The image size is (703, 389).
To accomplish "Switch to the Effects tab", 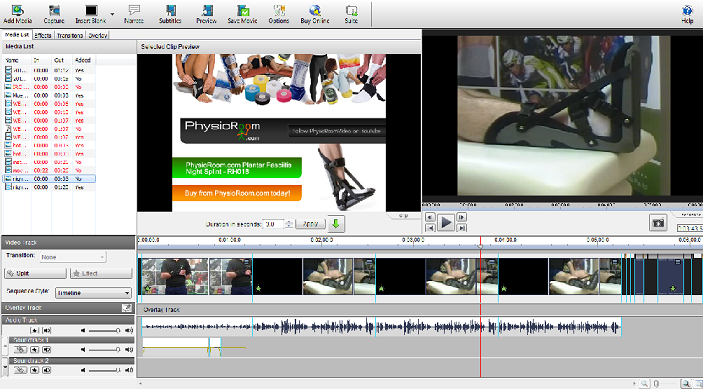I will 43,35.
